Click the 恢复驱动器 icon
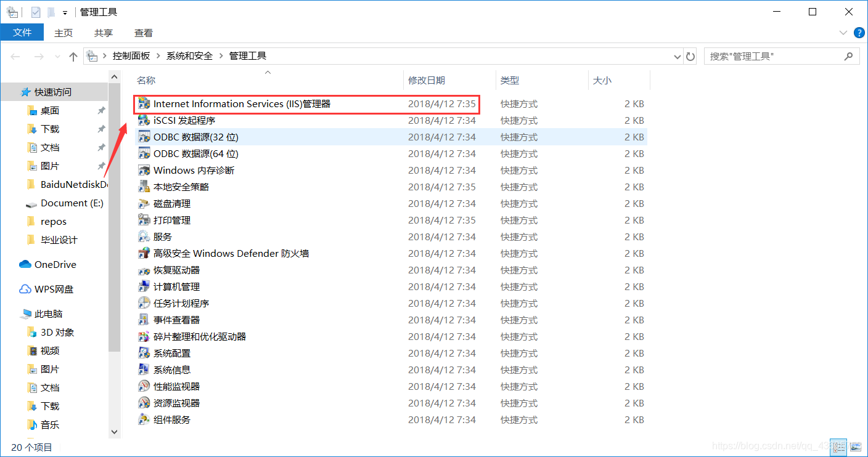868x457 pixels. 144,270
